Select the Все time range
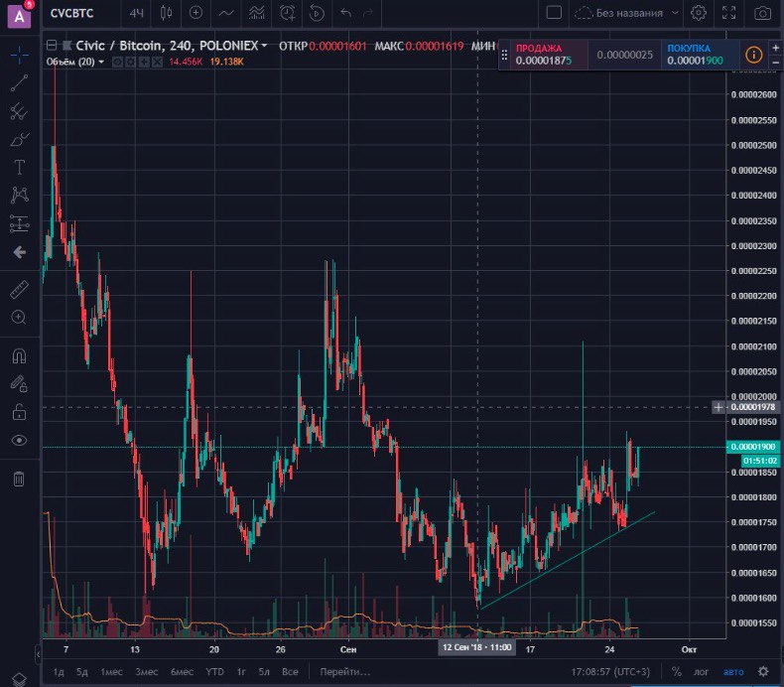The width and height of the screenshot is (784, 687). 290,671
